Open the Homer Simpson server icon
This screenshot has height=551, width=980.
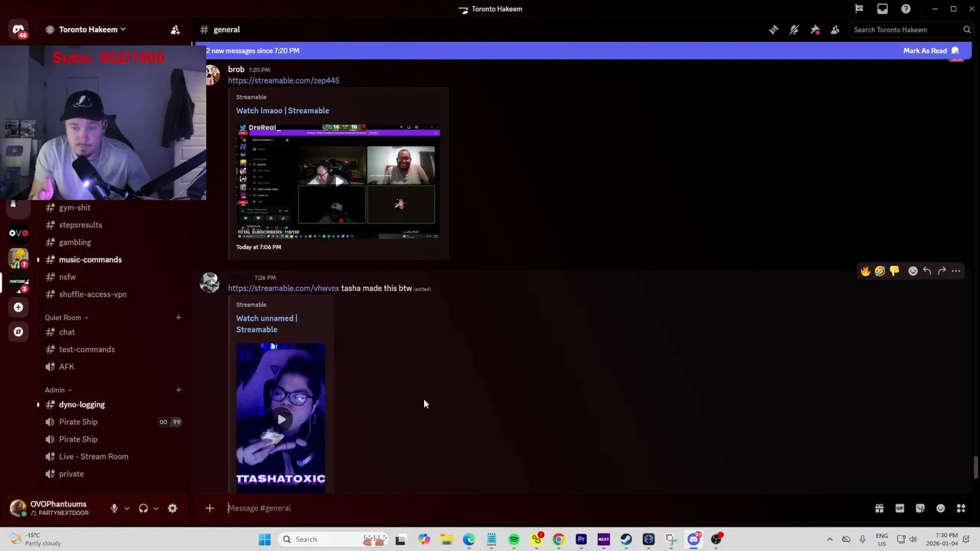(x=18, y=259)
